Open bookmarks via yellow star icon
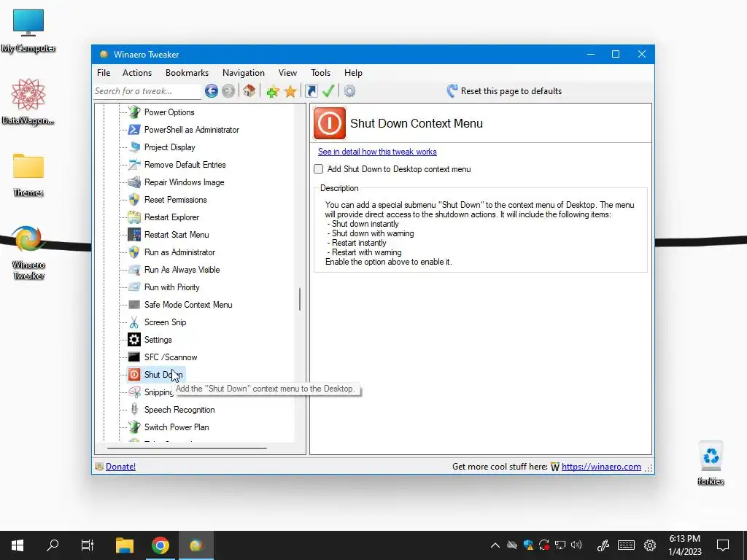Viewport: 747px width, 560px height. [290, 91]
